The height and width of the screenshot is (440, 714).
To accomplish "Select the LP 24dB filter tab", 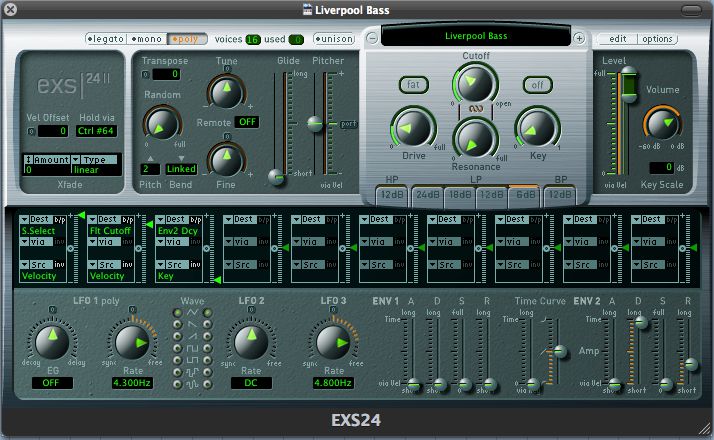I will [428, 194].
